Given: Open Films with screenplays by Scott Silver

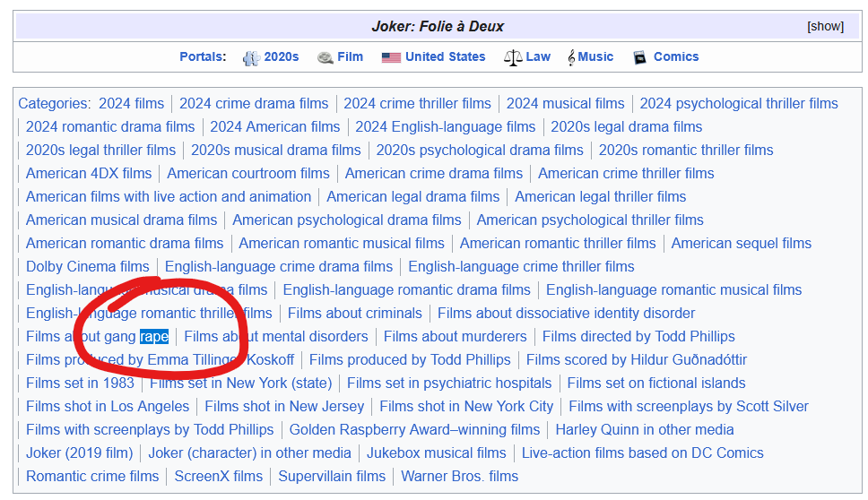Looking at the screenshot, I should coord(688,405).
